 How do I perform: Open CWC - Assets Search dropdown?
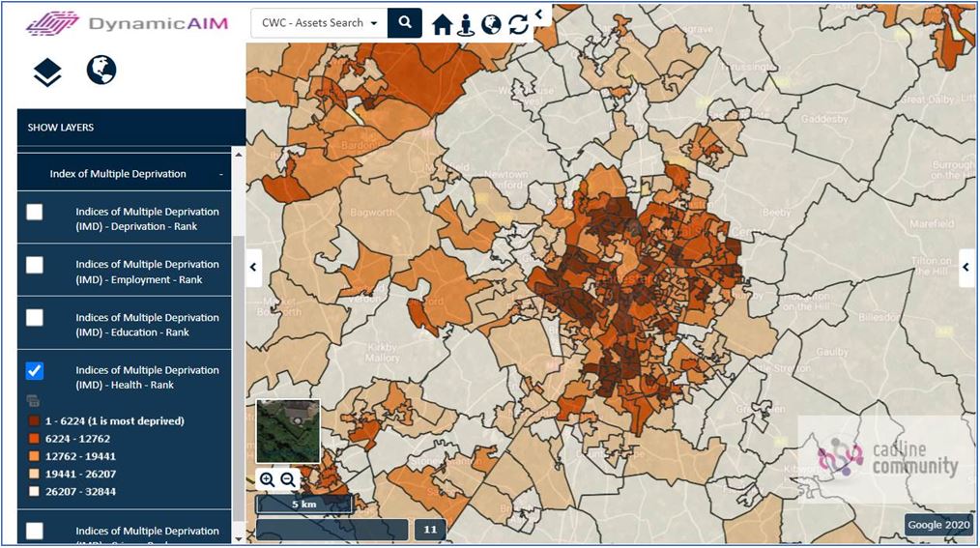point(319,23)
